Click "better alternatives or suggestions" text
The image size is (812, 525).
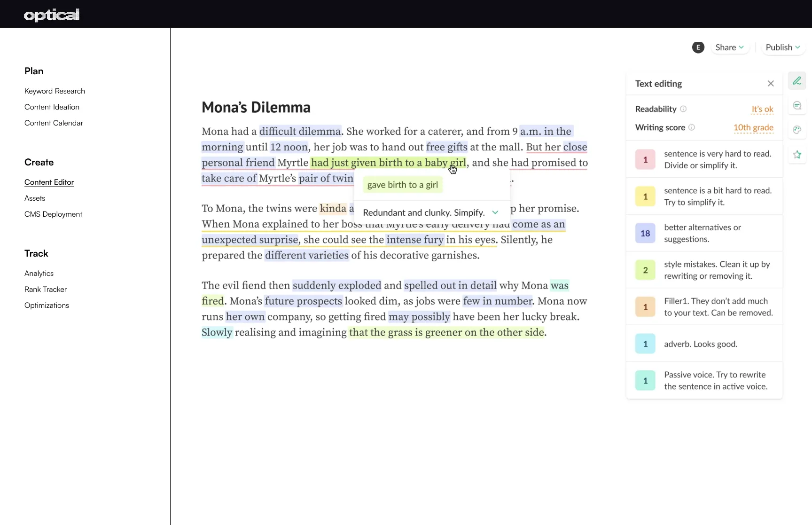coord(703,233)
